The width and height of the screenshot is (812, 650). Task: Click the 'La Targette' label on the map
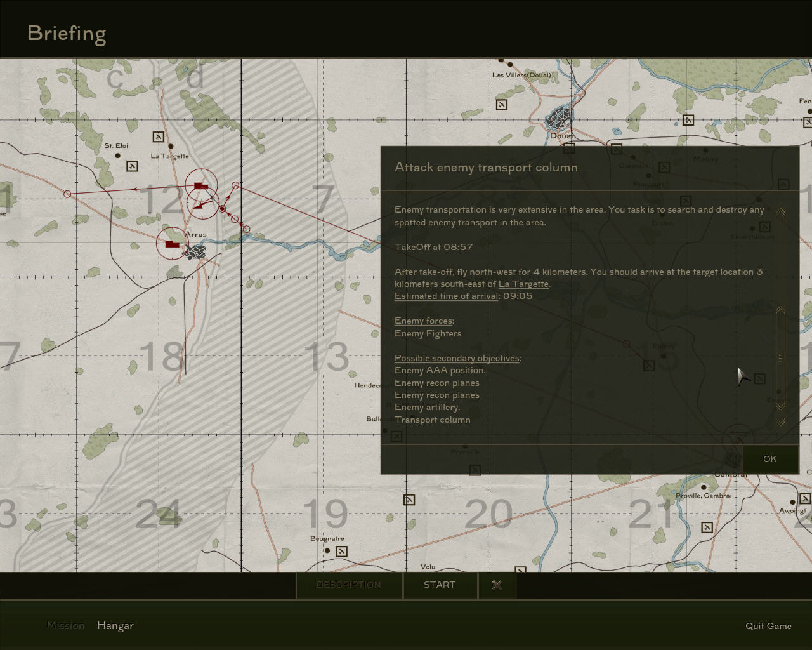point(169,156)
